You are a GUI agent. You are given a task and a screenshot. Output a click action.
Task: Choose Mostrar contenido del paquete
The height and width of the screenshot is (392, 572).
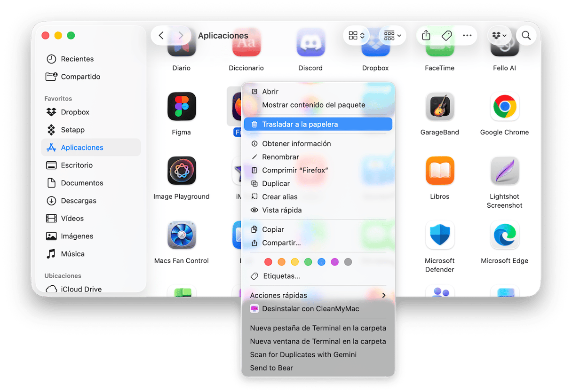pos(318,105)
